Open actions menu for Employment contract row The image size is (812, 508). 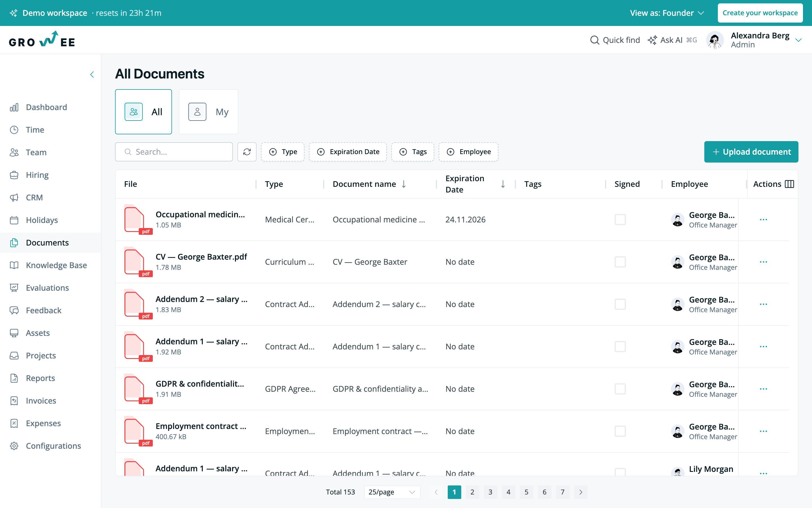pos(763,432)
